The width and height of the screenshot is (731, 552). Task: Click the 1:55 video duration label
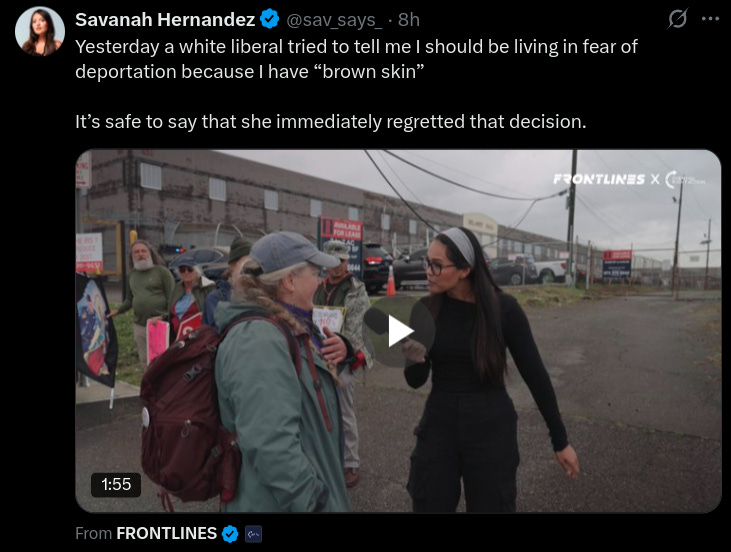click(x=116, y=484)
